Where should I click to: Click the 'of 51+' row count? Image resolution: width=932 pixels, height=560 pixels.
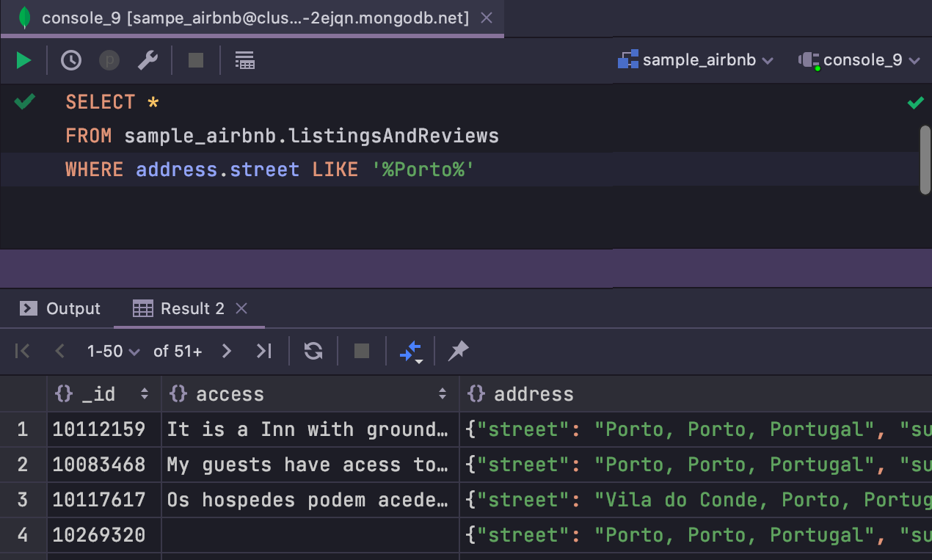click(x=178, y=352)
